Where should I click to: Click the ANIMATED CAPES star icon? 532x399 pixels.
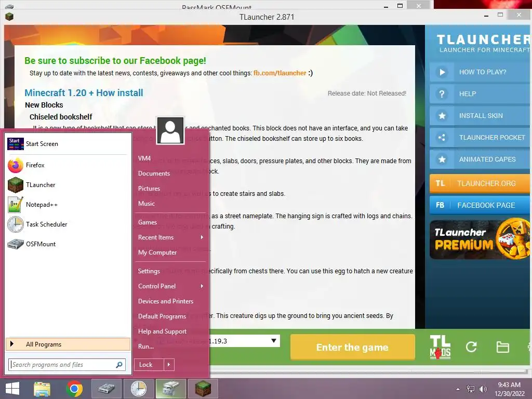(442, 159)
